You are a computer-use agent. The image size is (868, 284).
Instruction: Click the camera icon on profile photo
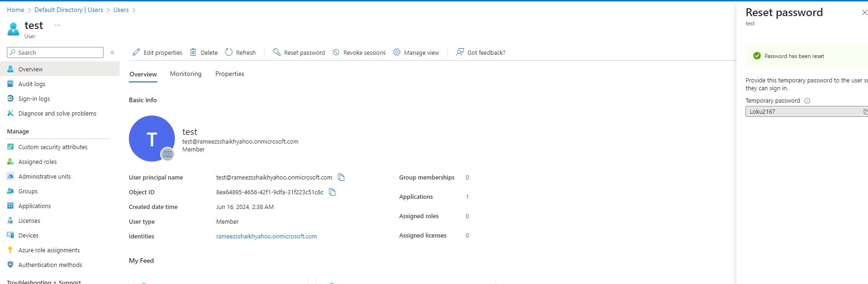[x=168, y=154]
